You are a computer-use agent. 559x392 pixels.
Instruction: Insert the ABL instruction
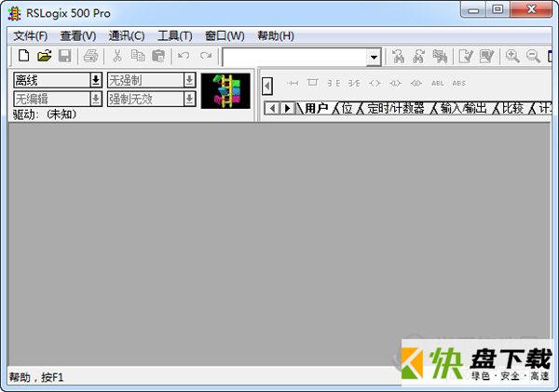[x=438, y=83]
